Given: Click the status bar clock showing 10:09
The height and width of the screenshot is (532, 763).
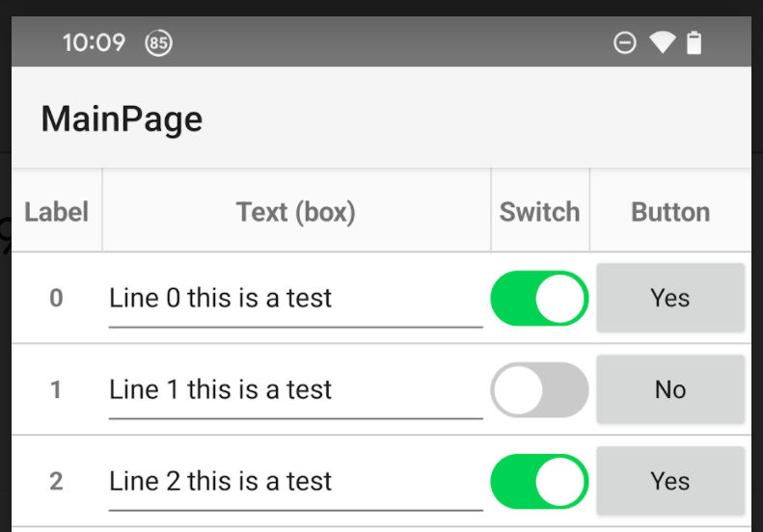Looking at the screenshot, I should click(x=94, y=43).
